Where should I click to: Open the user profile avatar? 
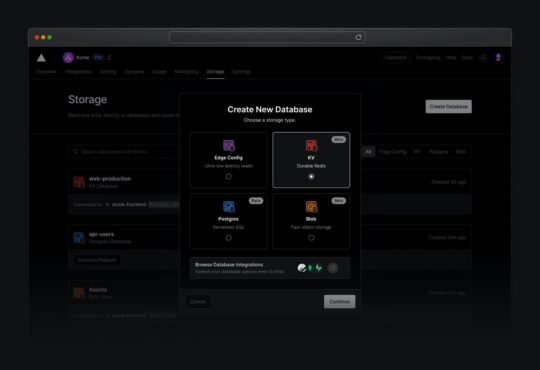coord(498,58)
